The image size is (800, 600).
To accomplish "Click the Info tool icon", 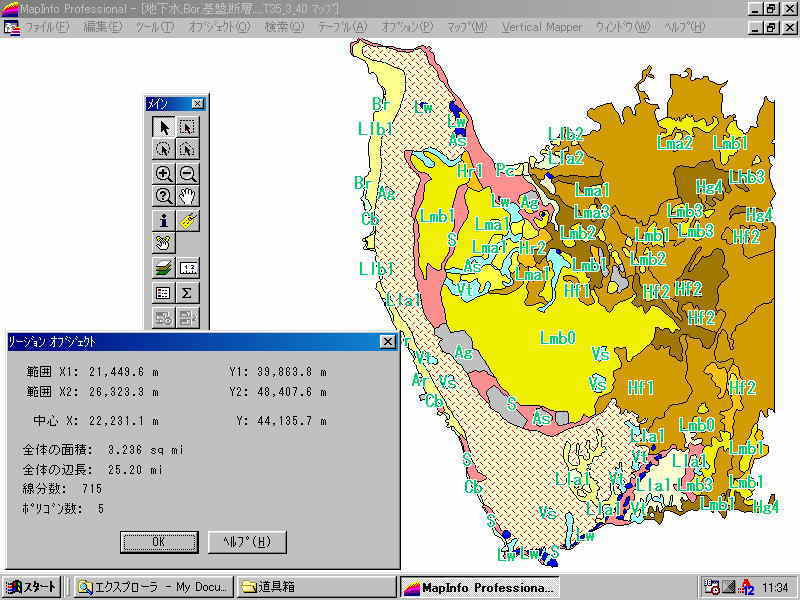I will pos(163,220).
